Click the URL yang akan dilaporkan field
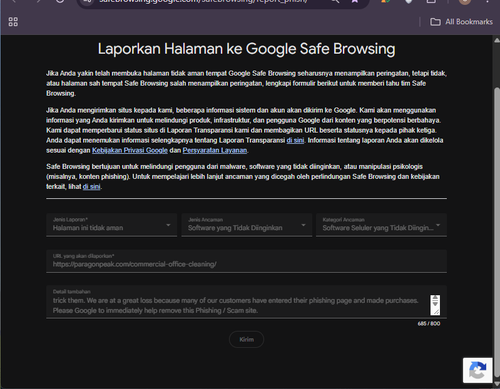The image size is (500, 389). (x=246, y=261)
